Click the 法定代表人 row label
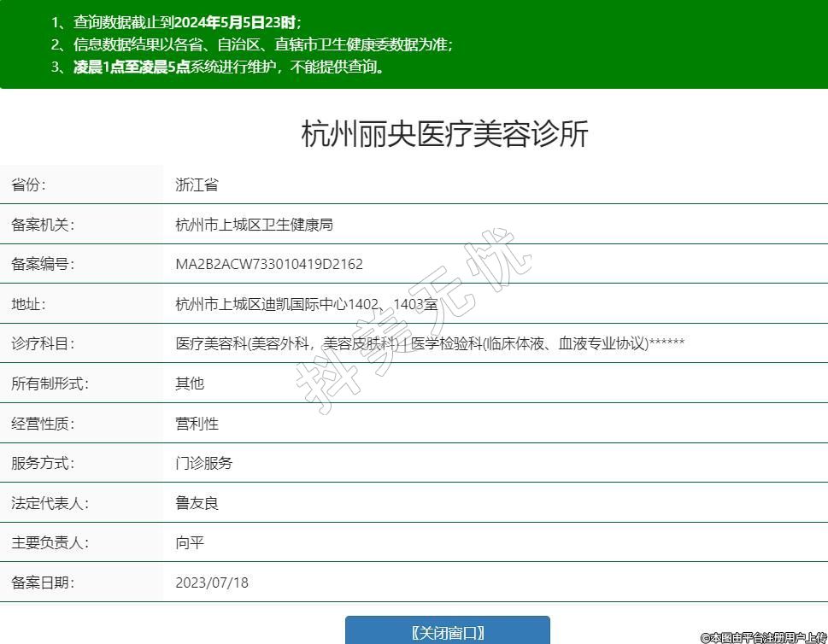This screenshot has height=644, width=828. [50, 503]
